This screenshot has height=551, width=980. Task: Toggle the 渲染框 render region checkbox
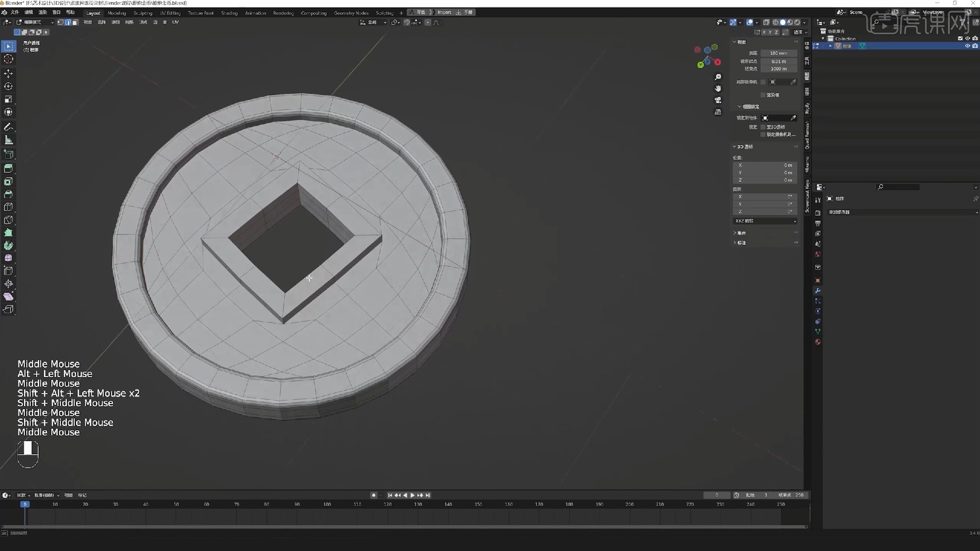pos(763,95)
